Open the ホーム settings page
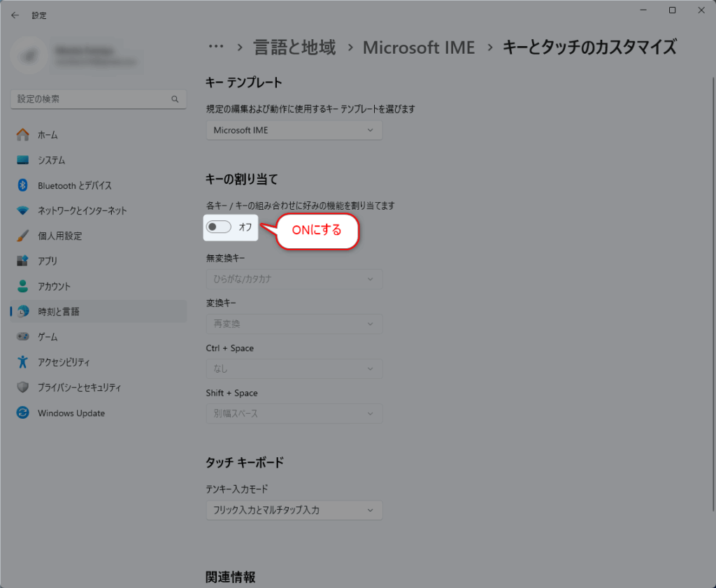The width and height of the screenshot is (716, 588). (x=98, y=135)
